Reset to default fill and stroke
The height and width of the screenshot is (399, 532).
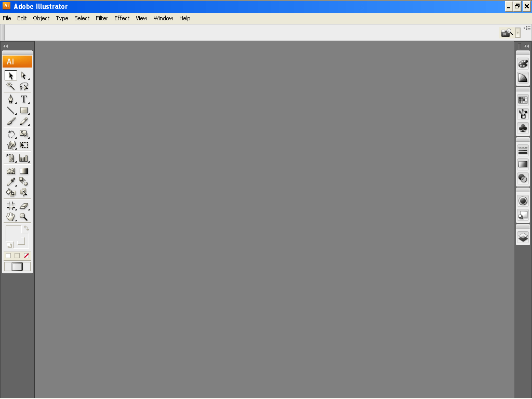coord(9,245)
